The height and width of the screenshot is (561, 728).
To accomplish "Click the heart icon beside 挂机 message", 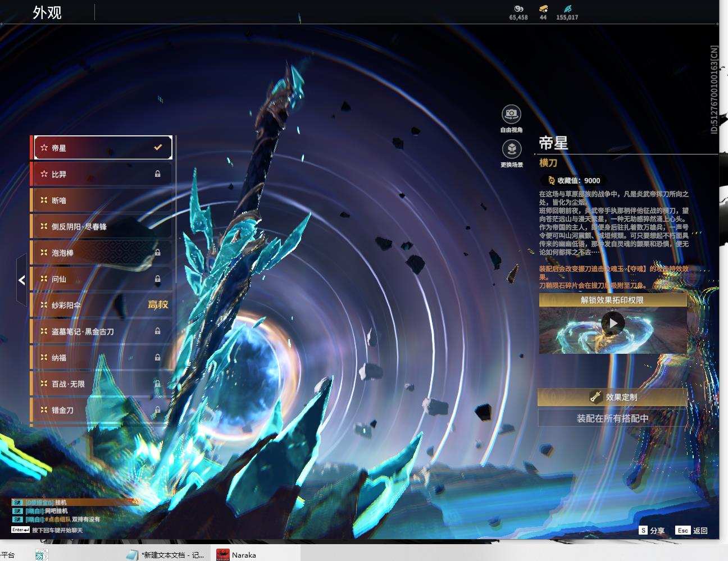I will click(17, 502).
